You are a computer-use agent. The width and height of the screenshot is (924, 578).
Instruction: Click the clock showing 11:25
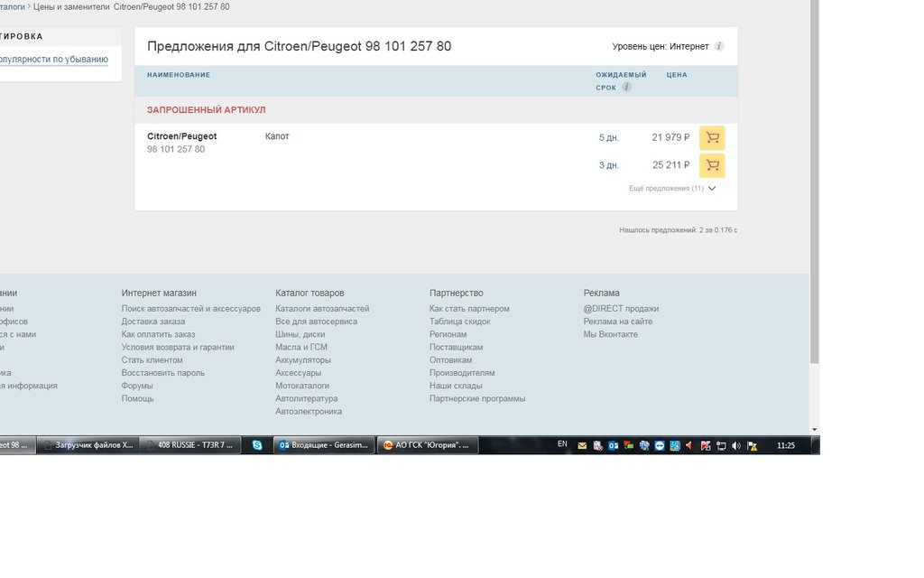tap(786, 445)
